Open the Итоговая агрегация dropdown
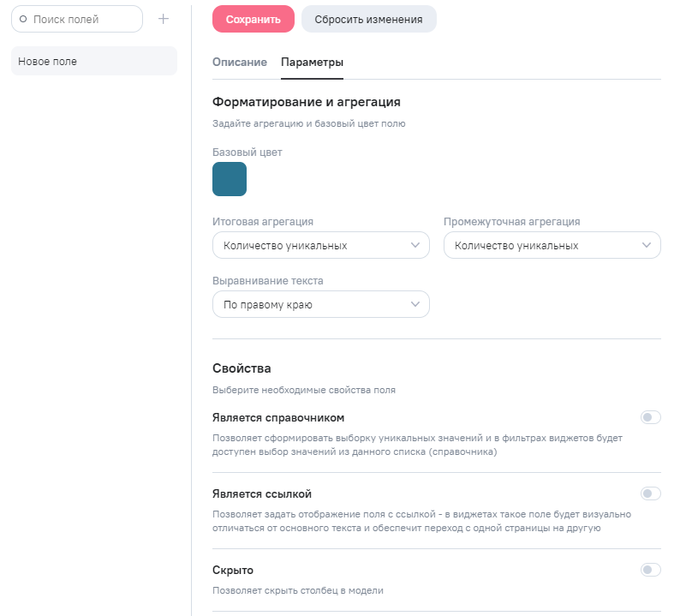The image size is (674, 616). pos(320,245)
